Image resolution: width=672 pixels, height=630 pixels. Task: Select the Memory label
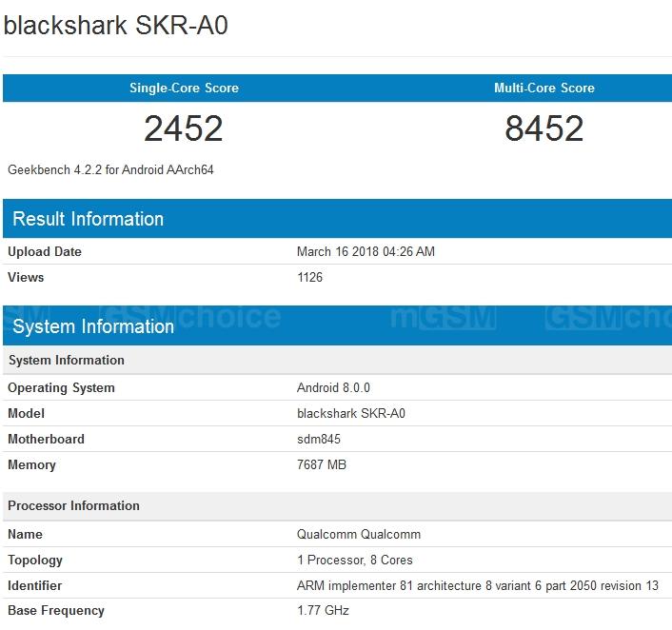pyautogui.click(x=31, y=465)
